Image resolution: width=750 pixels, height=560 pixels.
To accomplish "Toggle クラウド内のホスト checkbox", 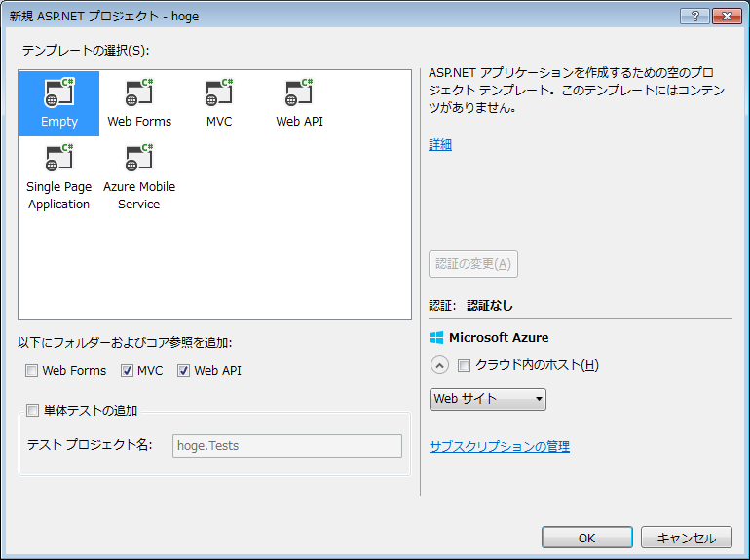I will pos(464,366).
